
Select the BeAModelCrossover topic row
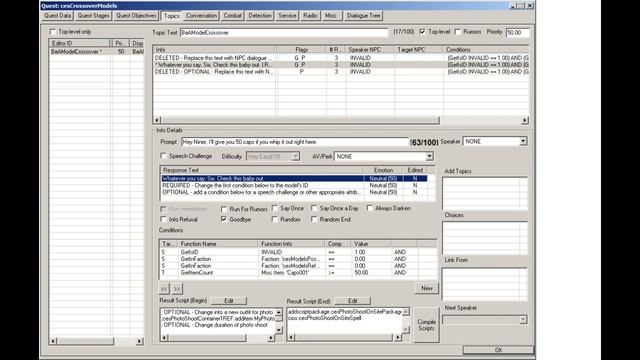pos(96,52)
